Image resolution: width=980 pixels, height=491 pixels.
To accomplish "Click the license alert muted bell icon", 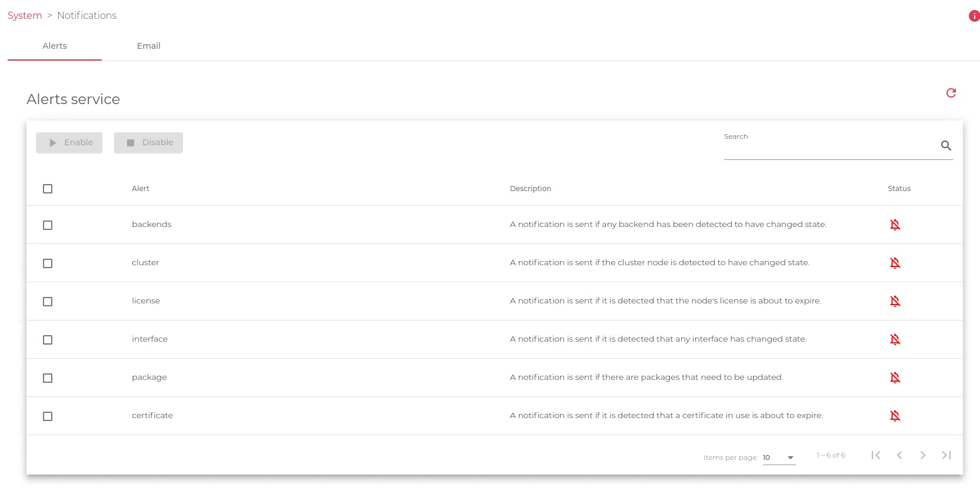I will 895,301.
